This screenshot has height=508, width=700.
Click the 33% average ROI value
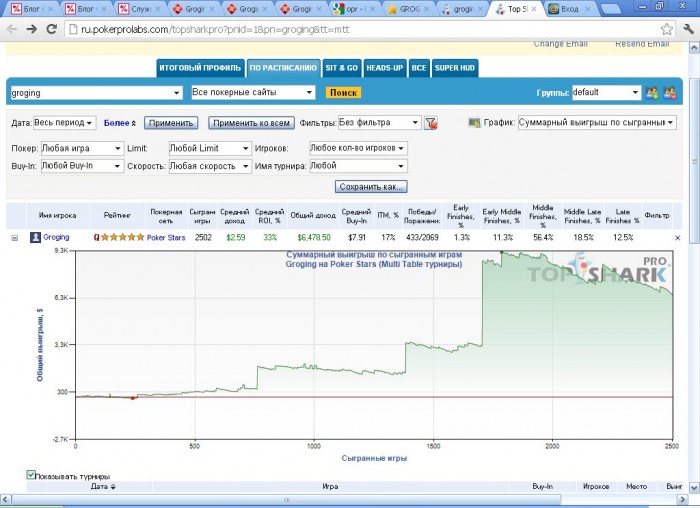(x=270, y=237)
